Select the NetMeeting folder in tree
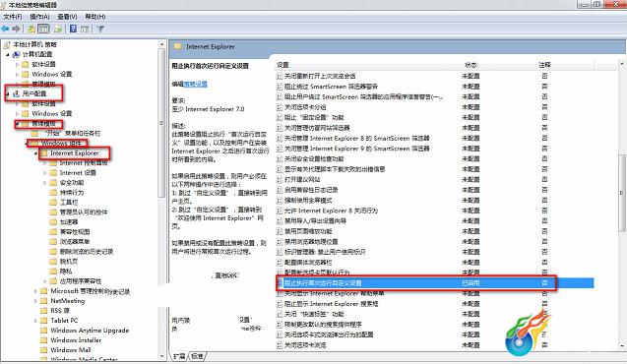The image size is (627, 364). click(67, 301)
